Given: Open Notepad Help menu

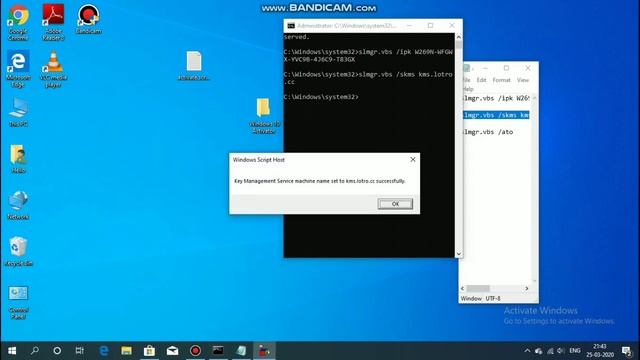Looking at the screenshot, I should [468, 89].
